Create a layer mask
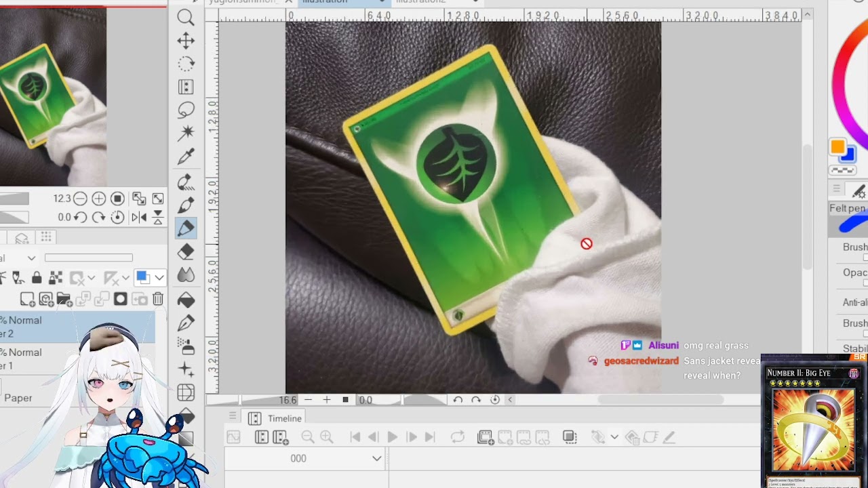This screenshot has width=868, height=488. [120, 299]
